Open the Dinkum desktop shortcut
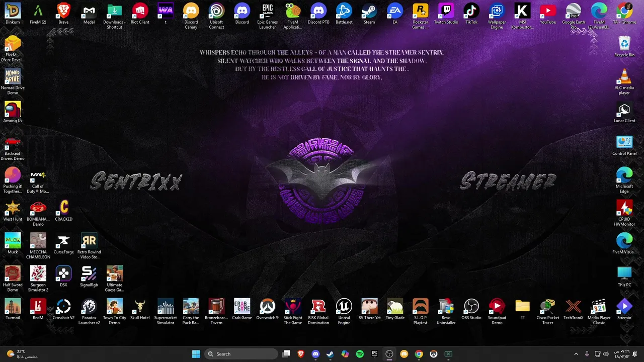Screen dimensions: 644x362 click(13, 14)
